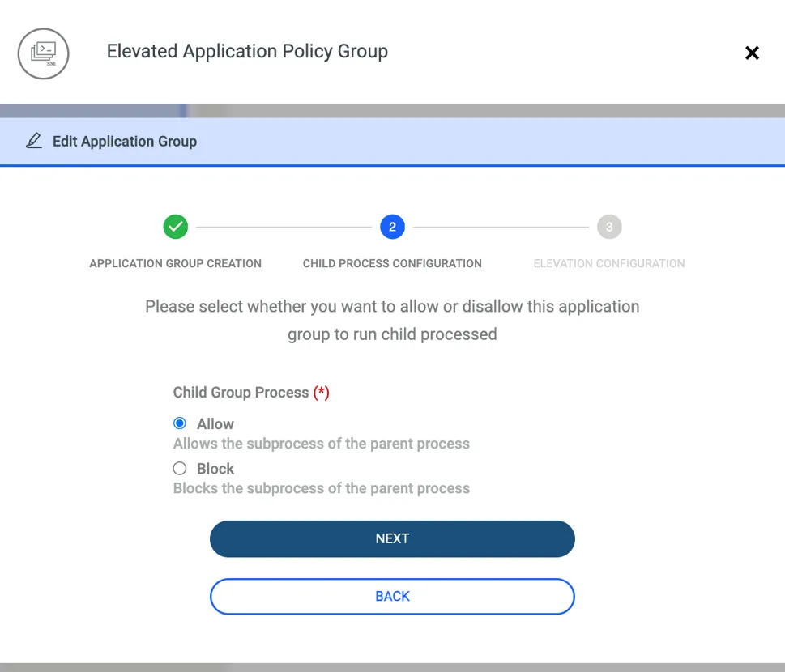785x672 pixels.
Task: Select step 3 circle in wizard
Action: pos(609,227)
